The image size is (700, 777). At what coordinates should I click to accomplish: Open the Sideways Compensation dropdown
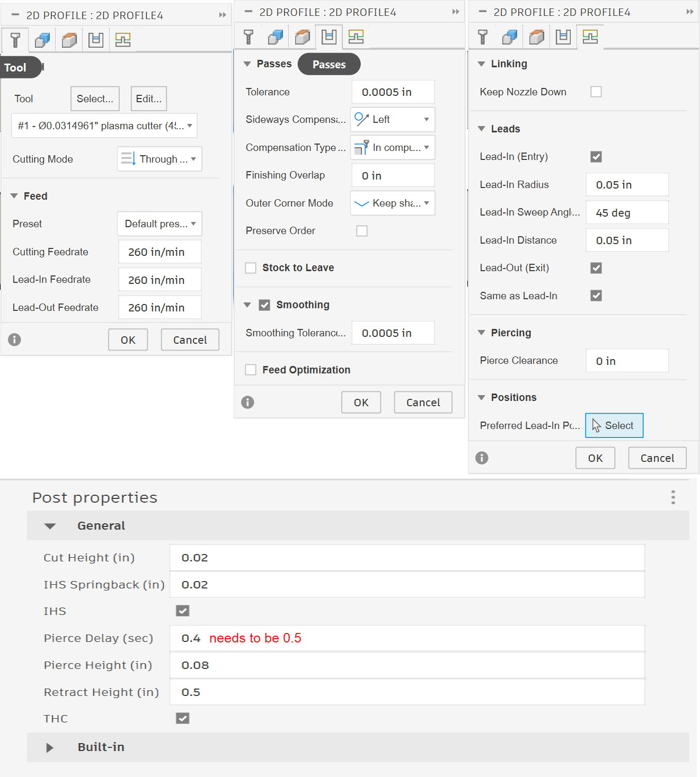tap(393, 120)
